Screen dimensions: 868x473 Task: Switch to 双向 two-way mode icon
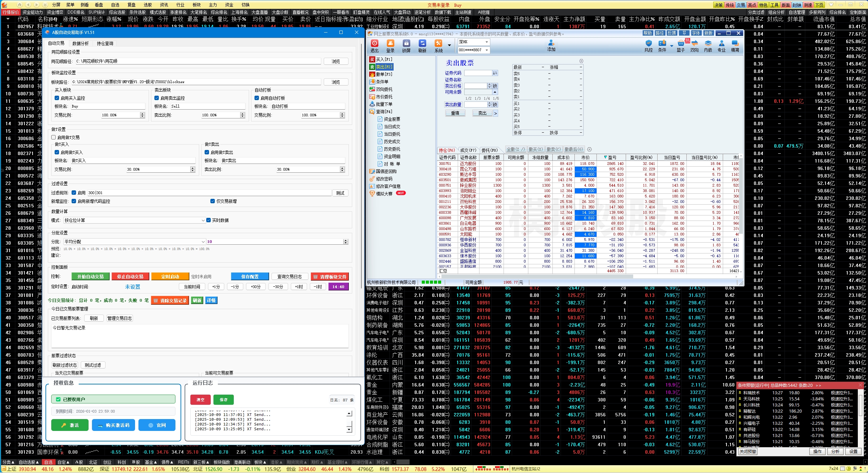coord(694,43)
